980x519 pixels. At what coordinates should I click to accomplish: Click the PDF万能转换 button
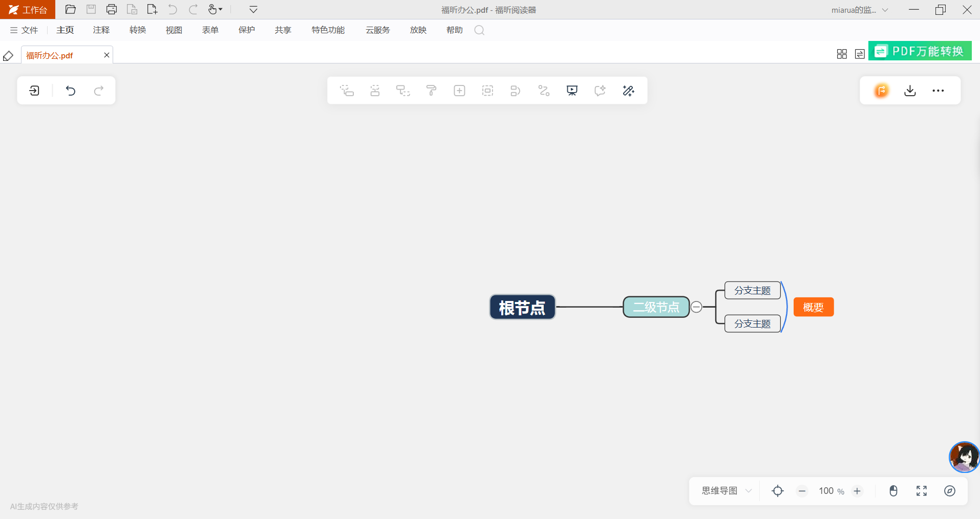[920, 51]
